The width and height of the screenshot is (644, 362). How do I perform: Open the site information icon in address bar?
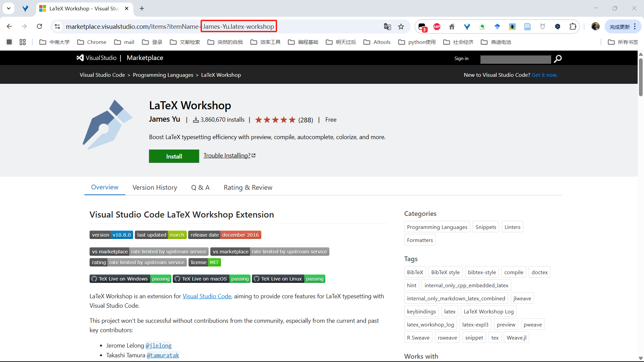point(57,26)
